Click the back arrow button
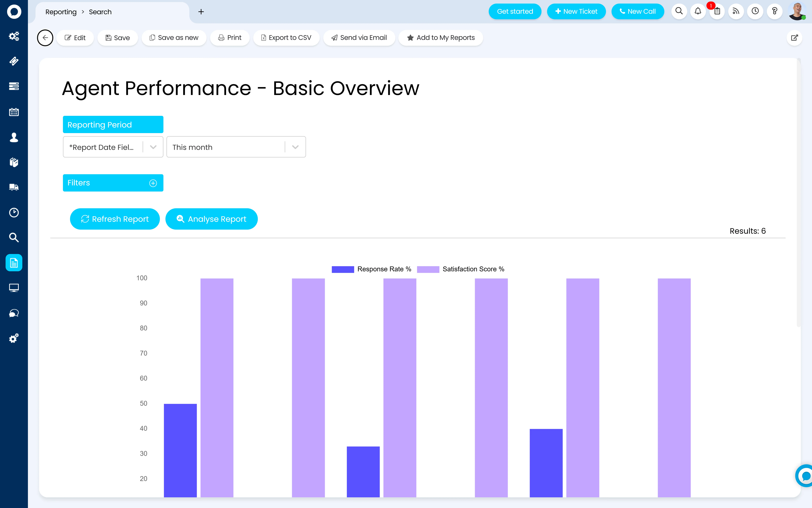 [45, 38]
